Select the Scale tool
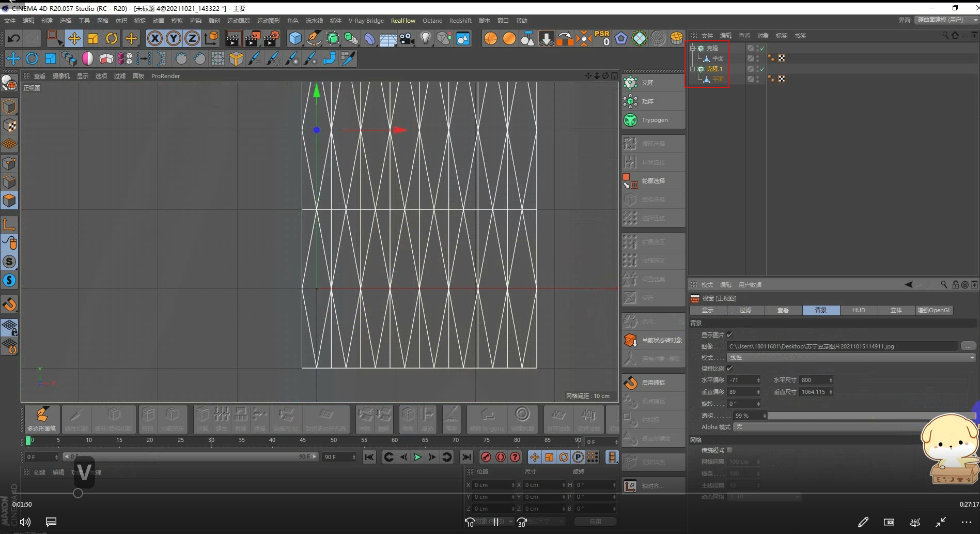The height and width of the screenshot is (534, 980). tap(93, 38)
